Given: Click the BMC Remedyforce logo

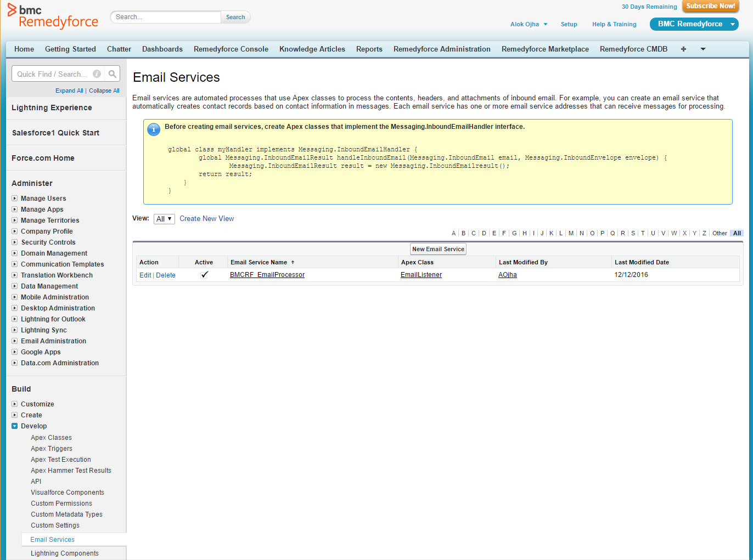Looking at the screenshot, I should pyautogui.click(x=53, y=16).
